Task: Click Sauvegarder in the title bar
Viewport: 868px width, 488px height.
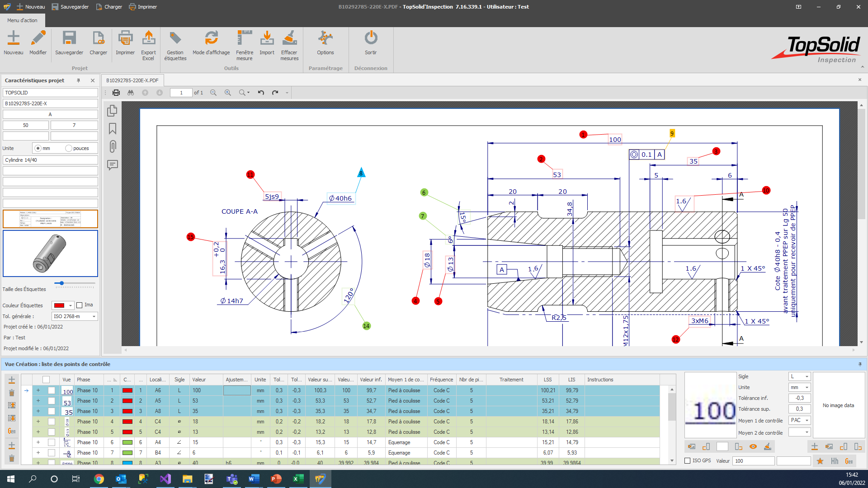Action: [70, 7]
